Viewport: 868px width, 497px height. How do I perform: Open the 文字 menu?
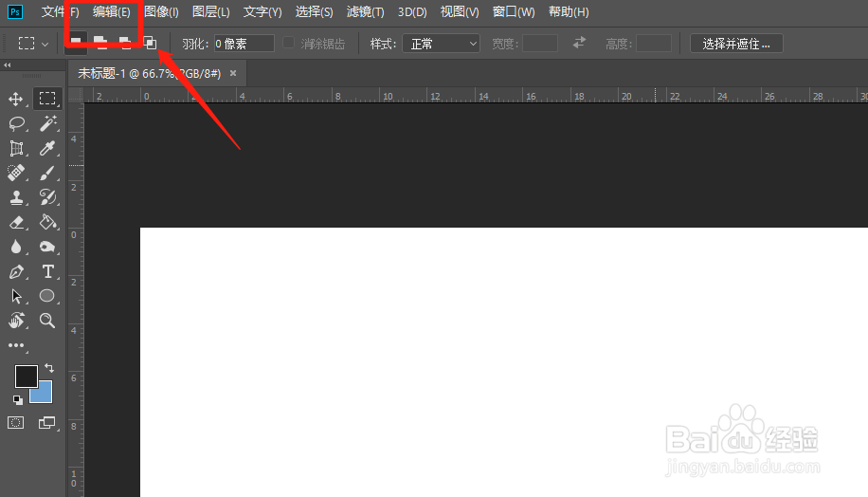click(262, 11)
